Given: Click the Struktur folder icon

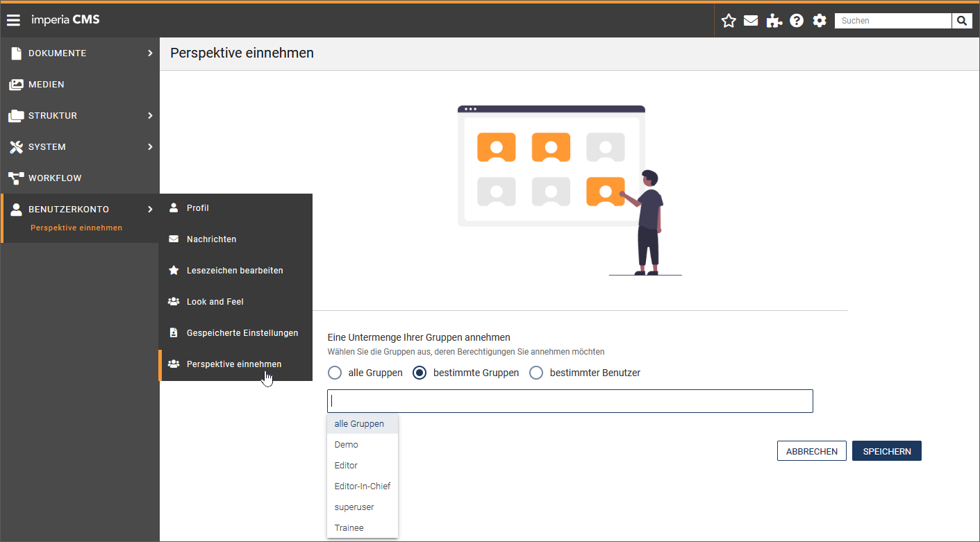Looking at the screenshot, I should pos(16,116).
